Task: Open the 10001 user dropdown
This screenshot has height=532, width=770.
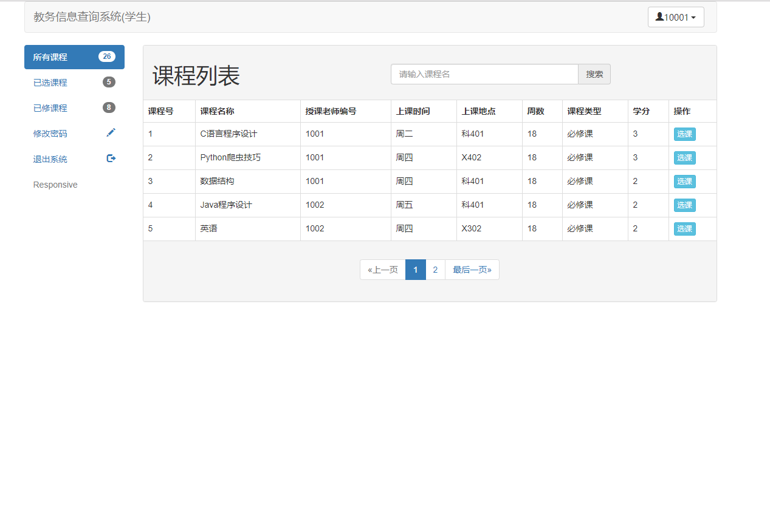Action: 676,16
